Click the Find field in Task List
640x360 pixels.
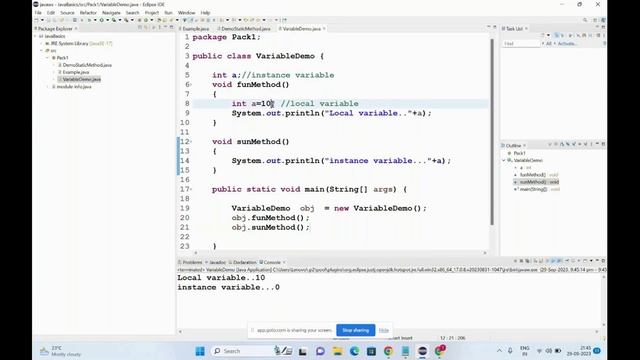point(521,44)
